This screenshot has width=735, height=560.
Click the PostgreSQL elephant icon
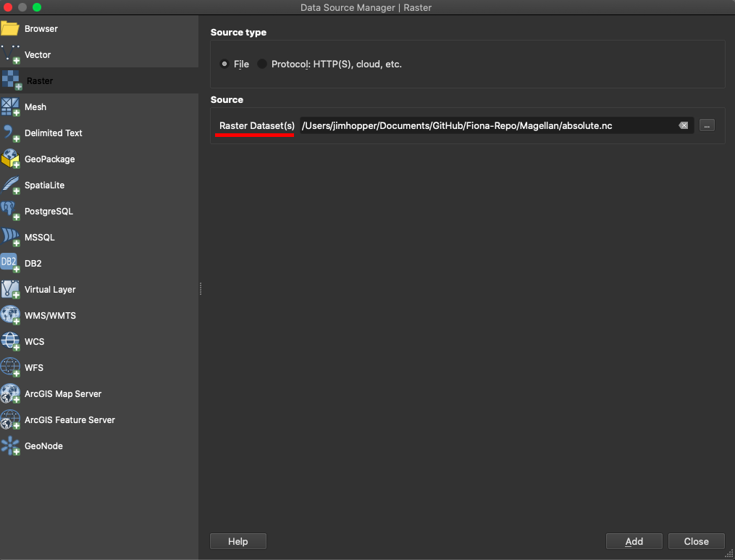click(x=11, y=212)
